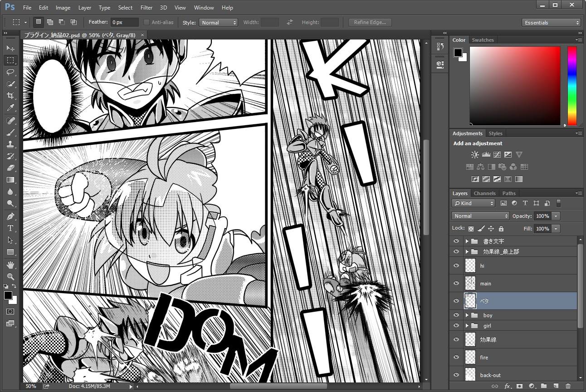This screenshot has width=586, height=392.
Task: Choose the Eyedropper tool
Action: 10,108
